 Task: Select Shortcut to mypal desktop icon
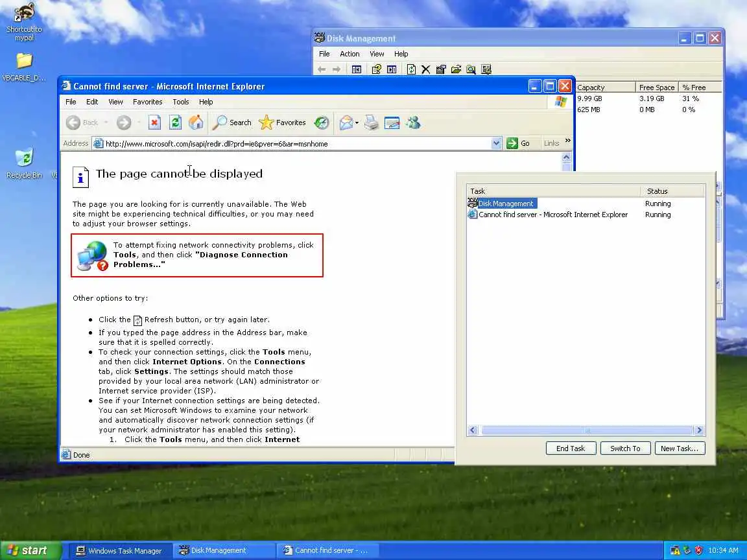[x=24, y=22]
